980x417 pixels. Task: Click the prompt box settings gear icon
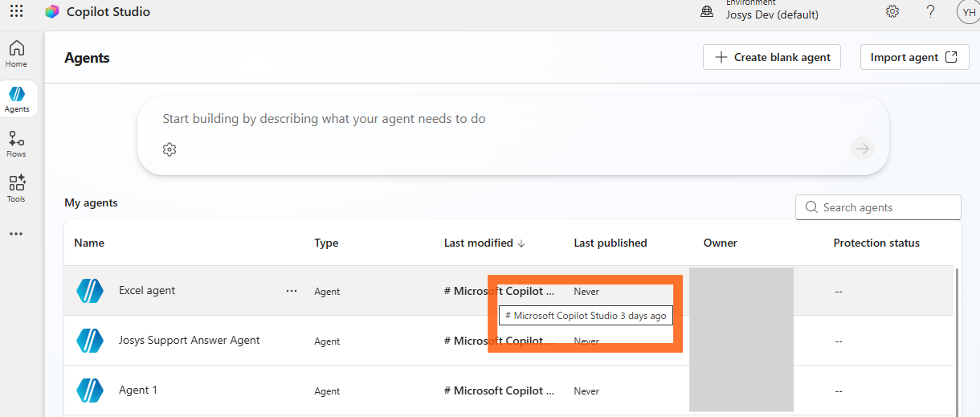click(169, 149)
